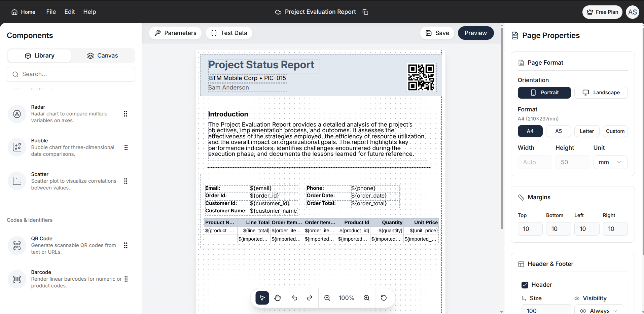644x314 pixels.
Task: Open the Help menu
Action: (90, 12)
